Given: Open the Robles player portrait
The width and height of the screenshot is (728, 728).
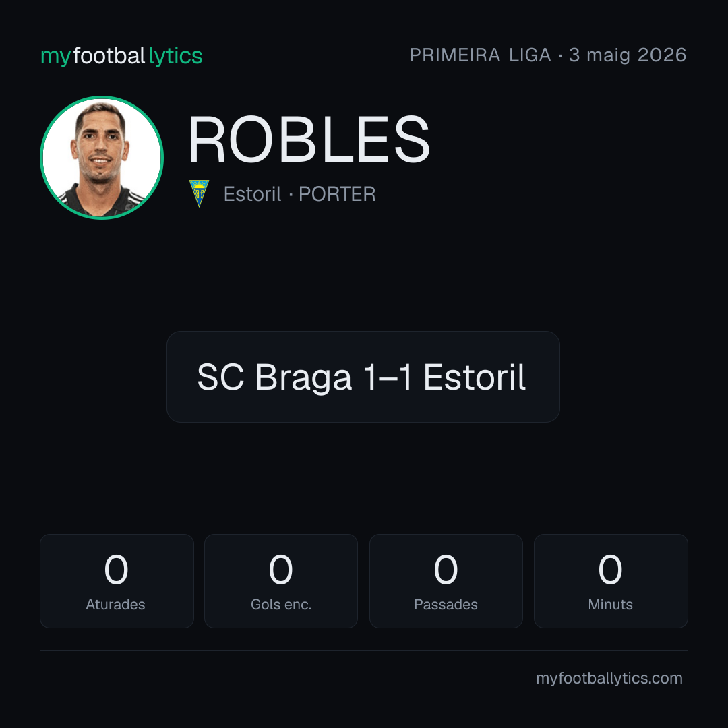Looking at the screenshot, I should point(102,157).
